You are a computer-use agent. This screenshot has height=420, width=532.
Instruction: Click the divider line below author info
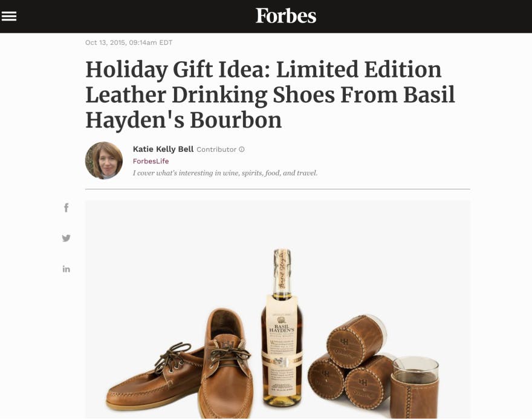pos(277,189)
